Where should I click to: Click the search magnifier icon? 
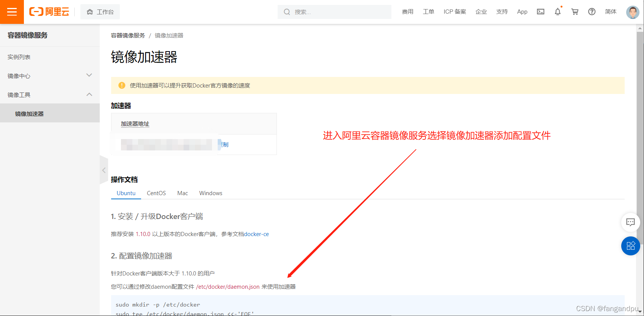[287, 12]
